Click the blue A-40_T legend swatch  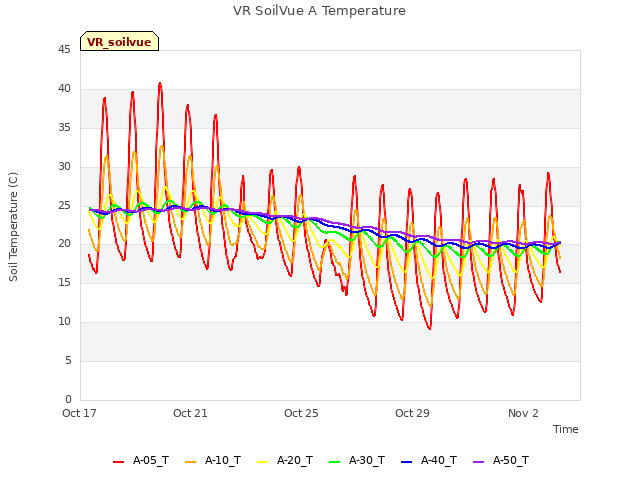pyautogui.click(x=407, y=462)
